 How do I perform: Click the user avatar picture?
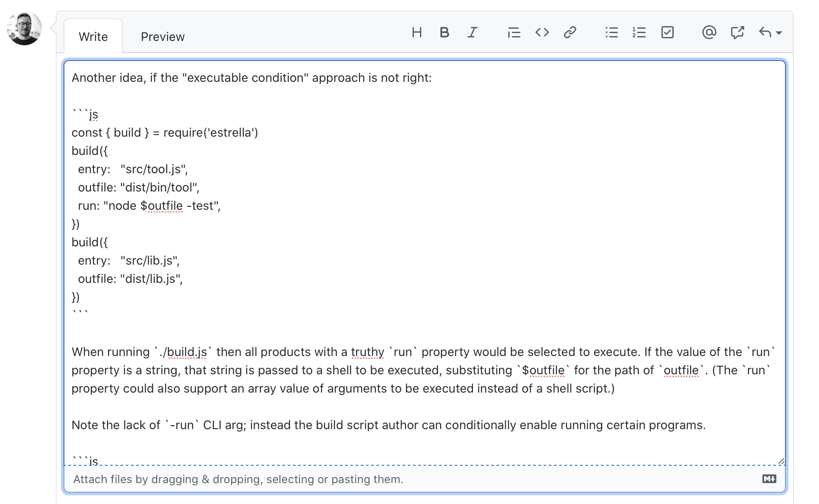point(24,28)
